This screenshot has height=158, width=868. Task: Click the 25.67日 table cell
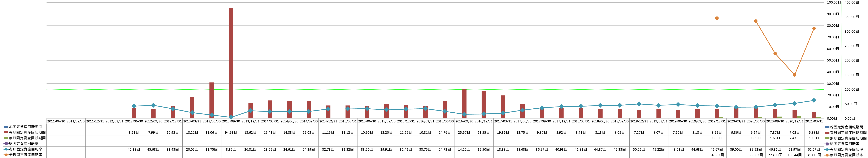(464, 132)
